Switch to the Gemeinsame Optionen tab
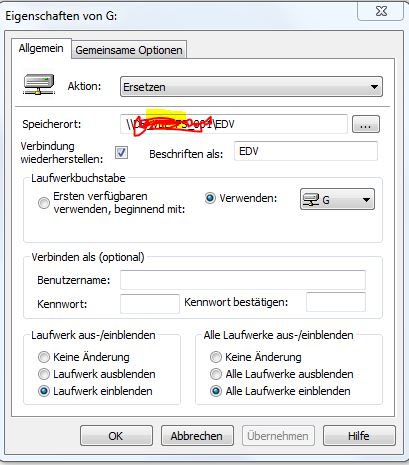The image size is (409, 465). pyautogui.click(x=129, y=50)
